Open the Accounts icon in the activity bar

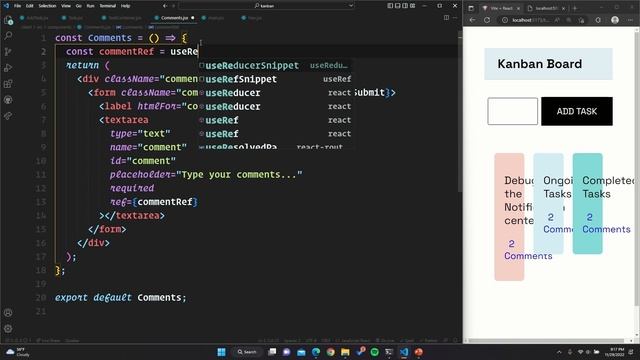tap(8, 313)
